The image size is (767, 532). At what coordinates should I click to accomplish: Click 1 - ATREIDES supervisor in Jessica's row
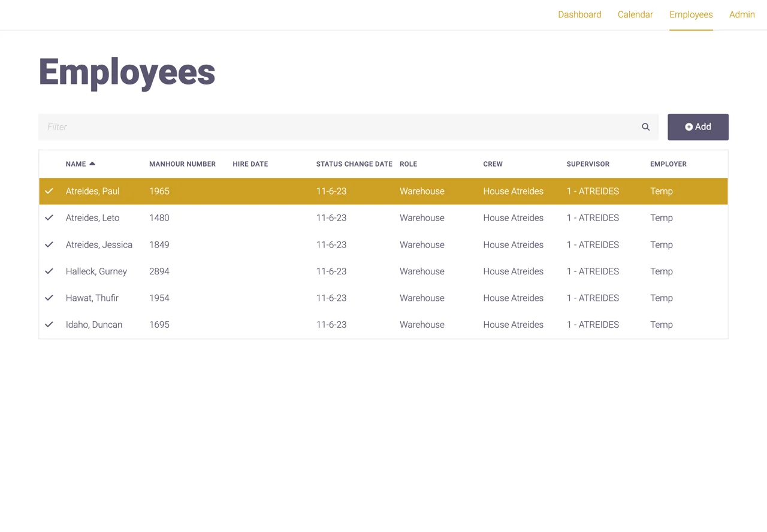pyautogui.click(x=593, y=244)
